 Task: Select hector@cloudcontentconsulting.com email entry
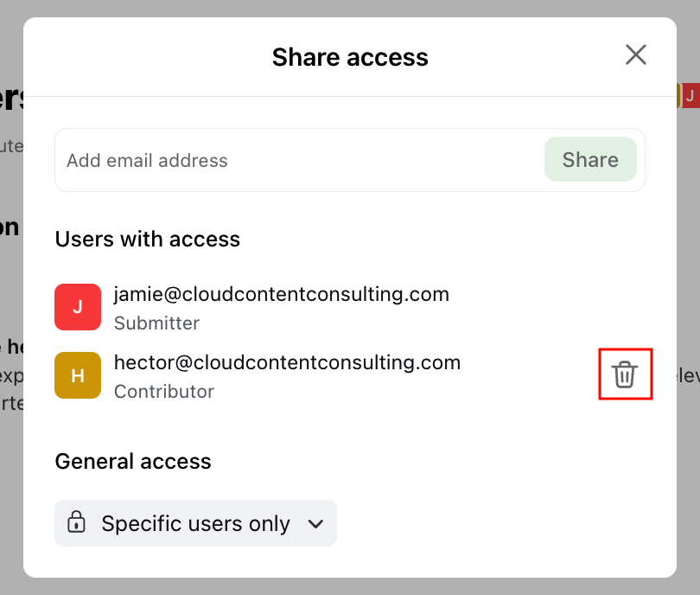point(287,362)
